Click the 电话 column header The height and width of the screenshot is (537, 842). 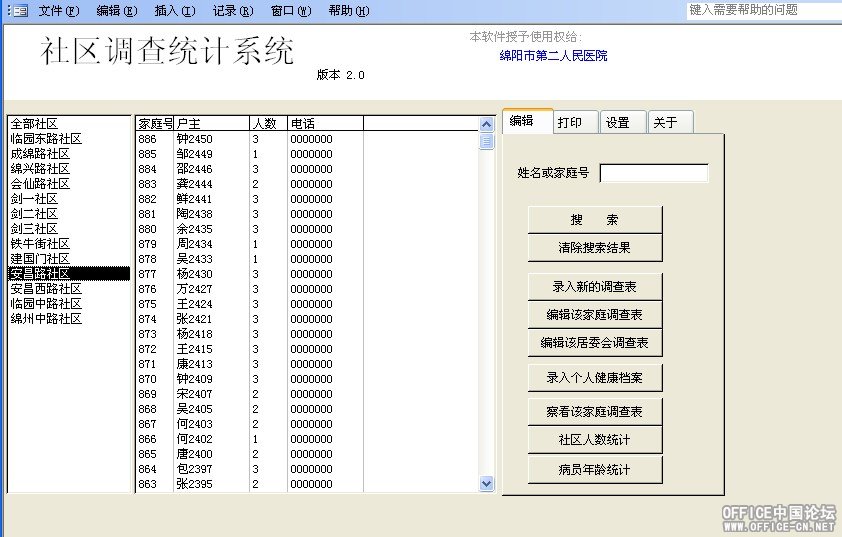click(325, 124)
